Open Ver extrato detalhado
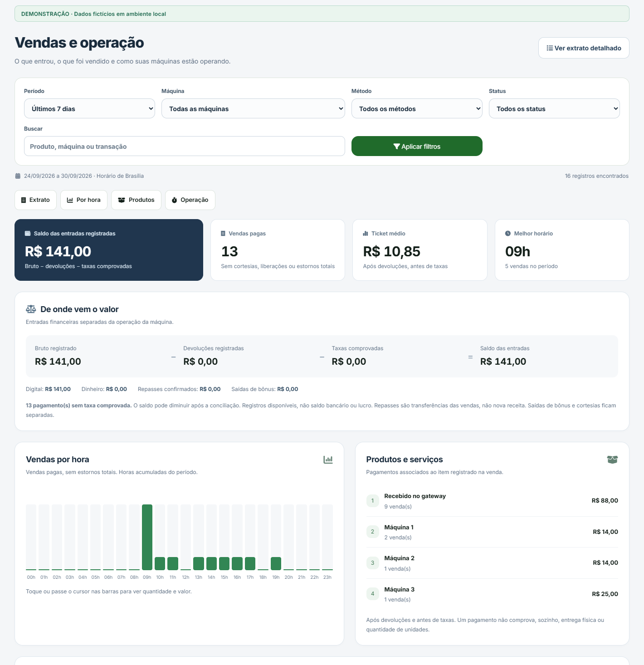Image resolution: width=644 pixels, height=665 pixels. click(584, 48)
